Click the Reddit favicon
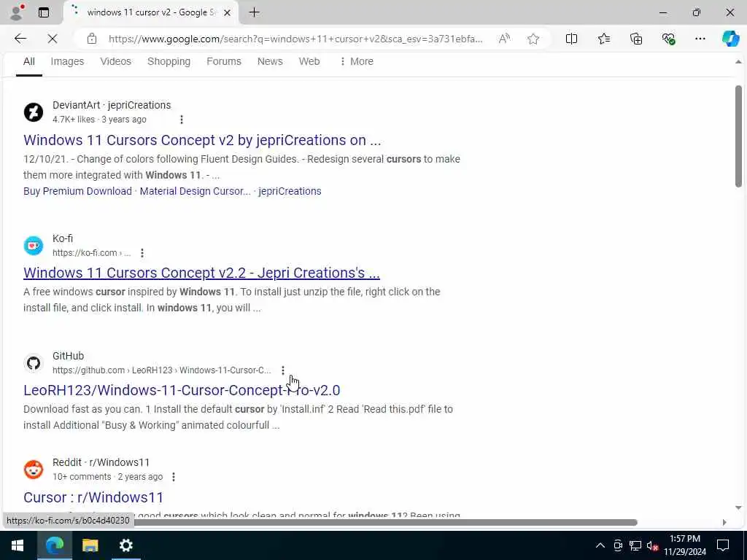This screenshot has height=560, width=747. click(x=34, y=470)
